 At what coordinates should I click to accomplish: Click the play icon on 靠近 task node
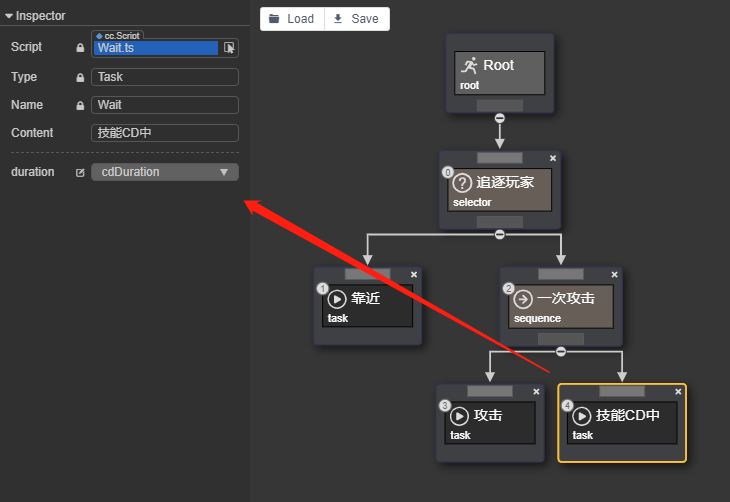(x=337, y=298)
